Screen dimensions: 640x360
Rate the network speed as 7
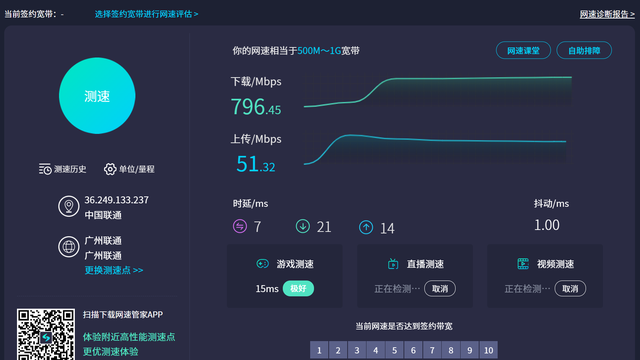(x=432, y=350)
